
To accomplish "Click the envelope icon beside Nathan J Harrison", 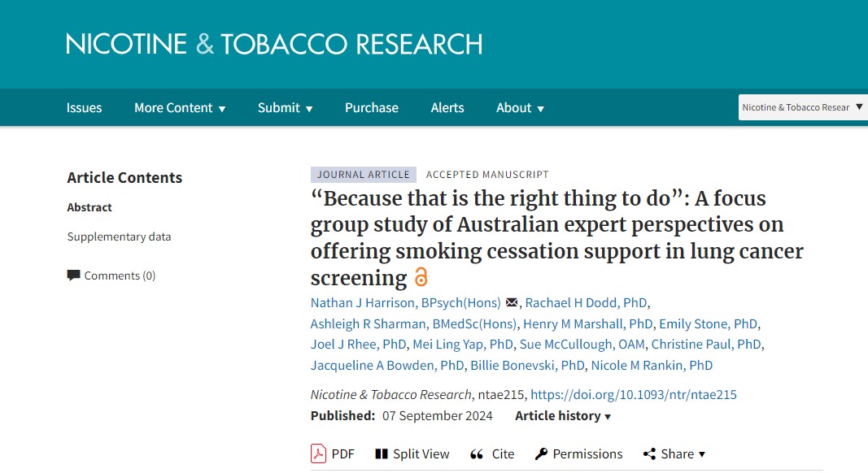I will point(512,302).
